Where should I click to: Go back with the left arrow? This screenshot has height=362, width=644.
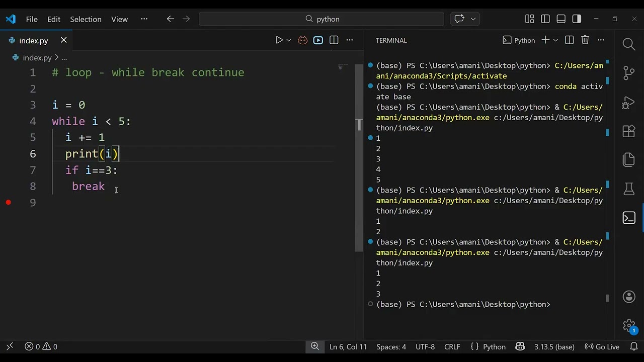tap(170, 19)
